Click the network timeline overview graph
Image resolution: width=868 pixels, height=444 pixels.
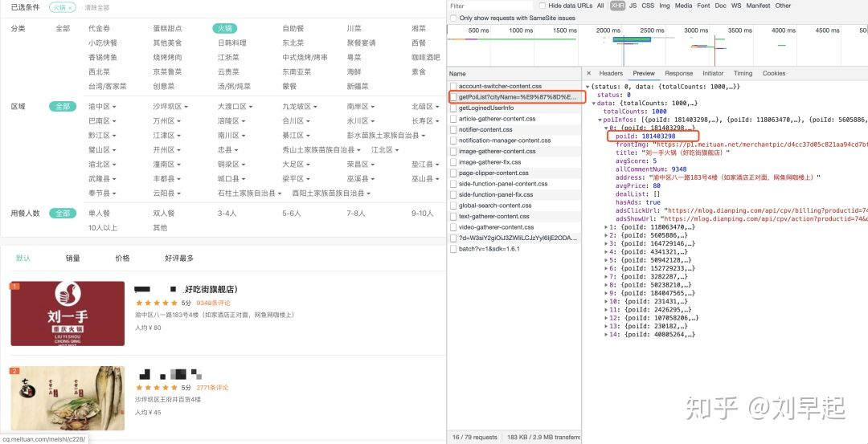[x=657, y=46]
